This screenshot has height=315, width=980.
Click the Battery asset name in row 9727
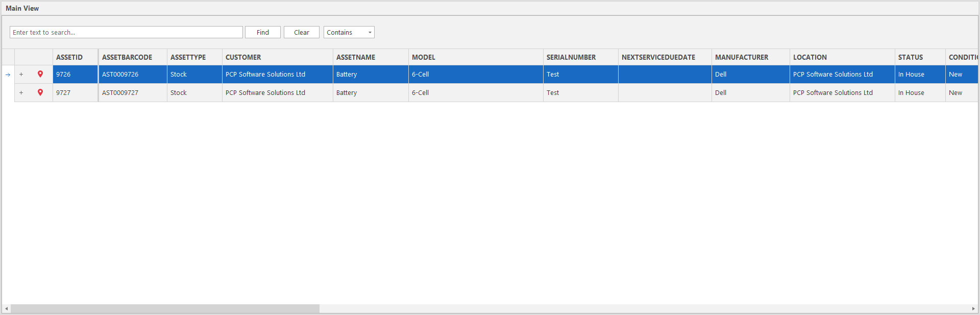[x=371, y=92]
